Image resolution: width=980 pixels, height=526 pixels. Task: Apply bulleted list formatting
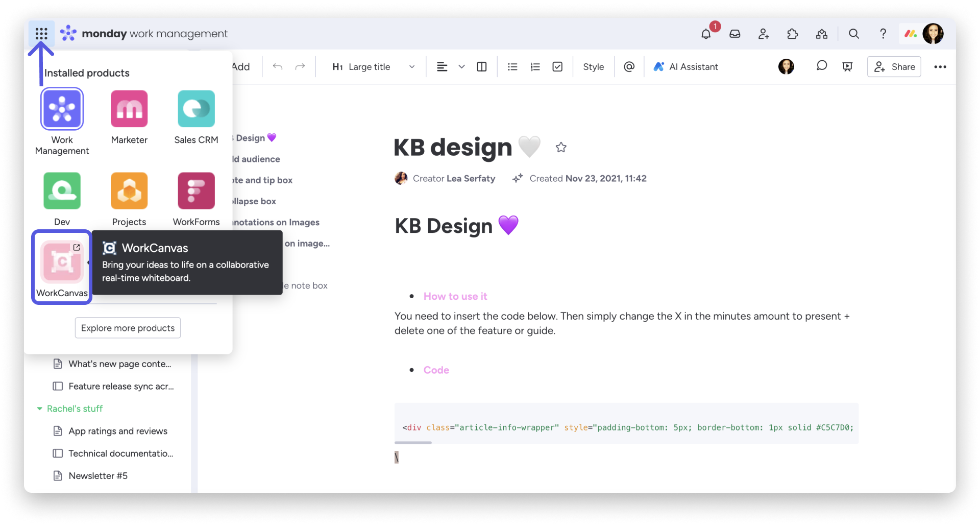coord(512,67)
